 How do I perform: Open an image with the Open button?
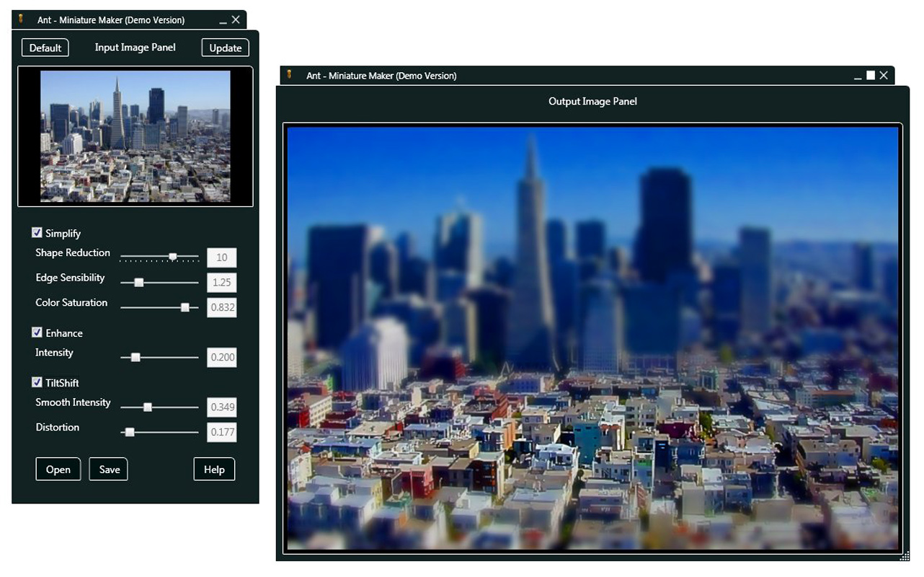pos(58,469)
